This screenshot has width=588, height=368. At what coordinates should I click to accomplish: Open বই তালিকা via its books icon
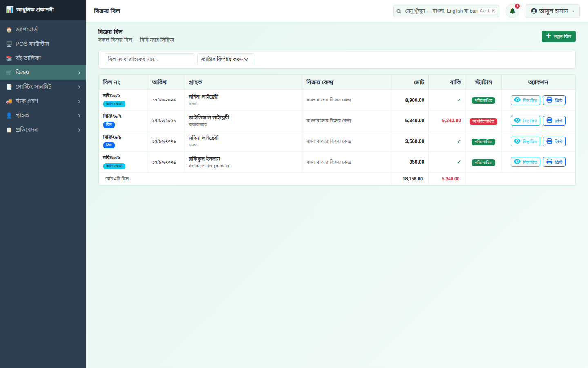9,58
